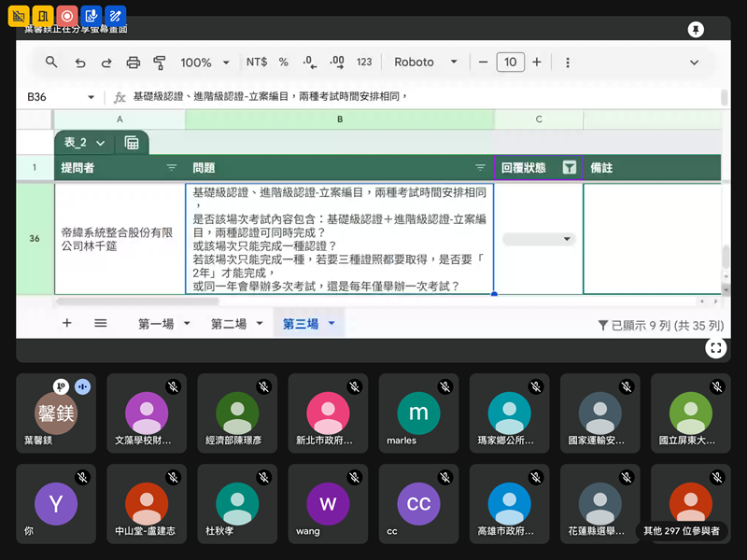Click the yellow door exit extension icon

[x=43, y=17]
